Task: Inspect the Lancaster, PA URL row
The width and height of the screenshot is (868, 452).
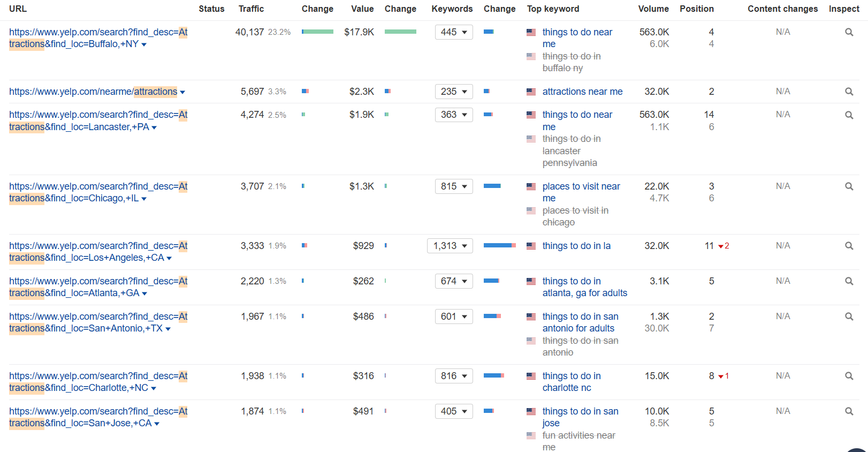Action: [849, 115]
